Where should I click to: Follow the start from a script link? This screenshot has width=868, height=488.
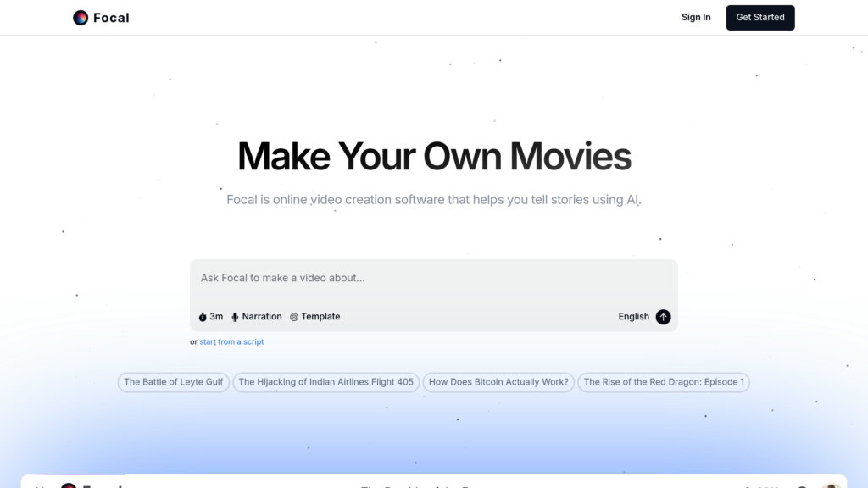[x=231, y=342]
